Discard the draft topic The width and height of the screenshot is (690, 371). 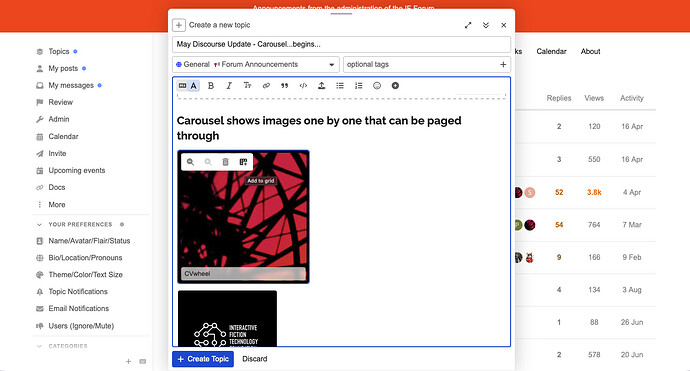click(255, 359)
